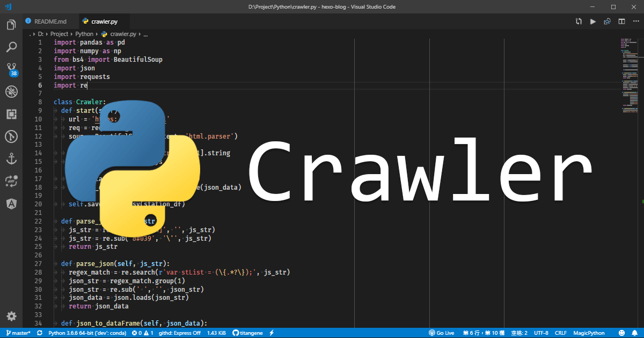Click line number 27 in the gutter
644x338 pixels.
(x=39, y=264)
